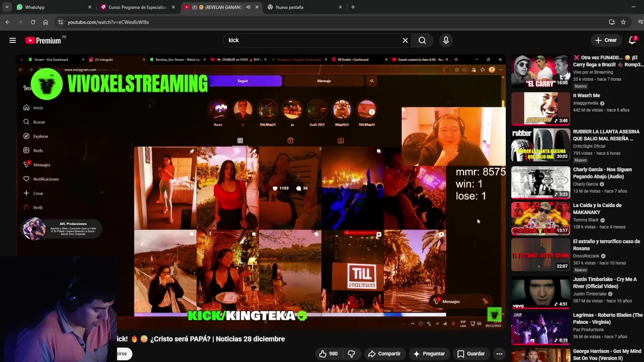Go back to previous page
The image size is (644, 362).
click(8, 22)
